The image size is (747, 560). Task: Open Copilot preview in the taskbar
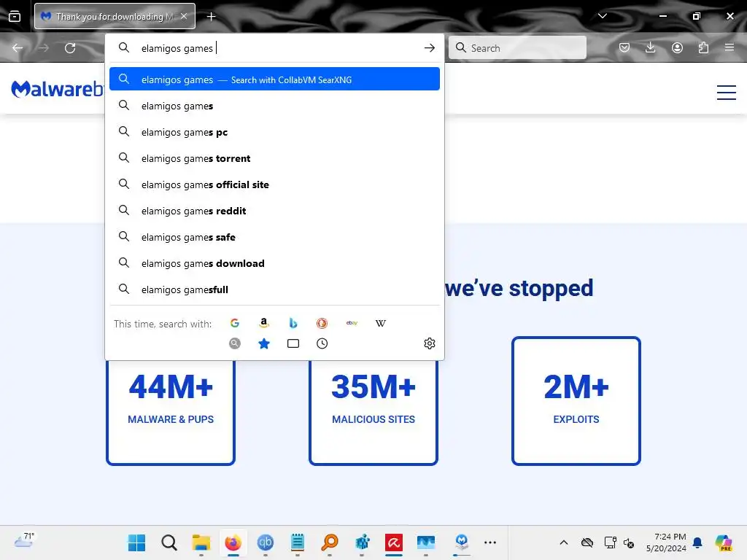(x=723, y=542)
